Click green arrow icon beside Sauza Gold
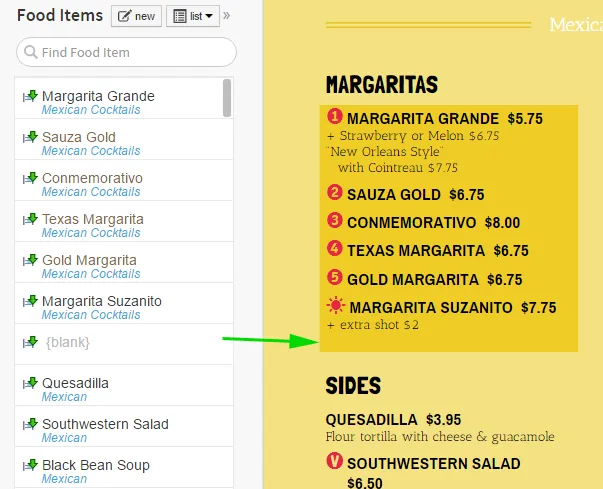Viewport: 603px width, 489px height. (31, 137)
